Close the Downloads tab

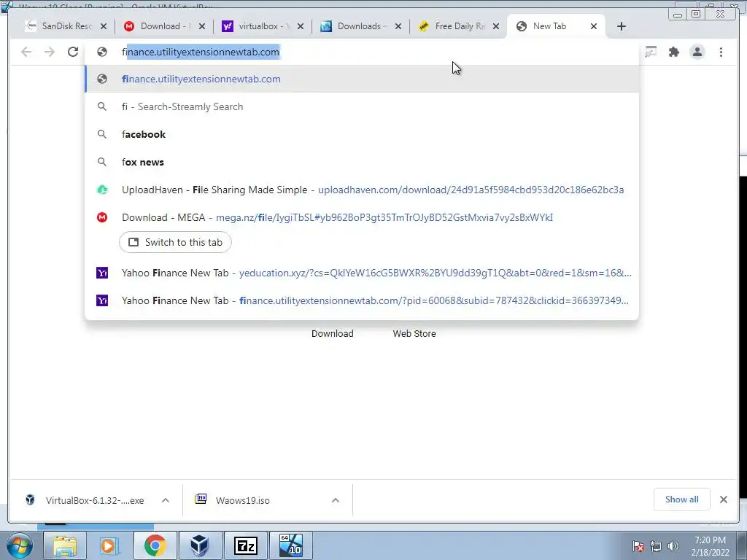(x=398, y=26)
